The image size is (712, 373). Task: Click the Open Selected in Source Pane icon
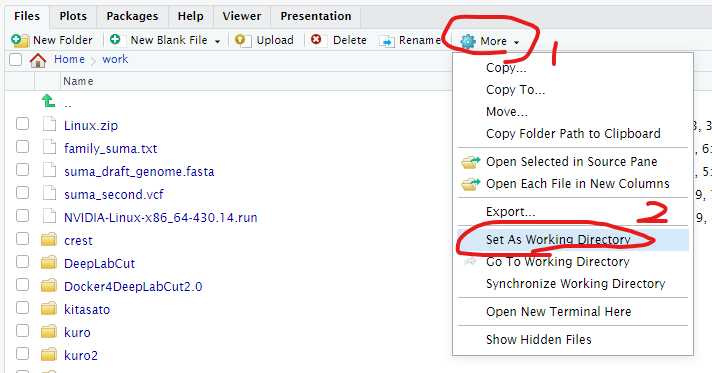pyautogui.click(x=470, y=162)
